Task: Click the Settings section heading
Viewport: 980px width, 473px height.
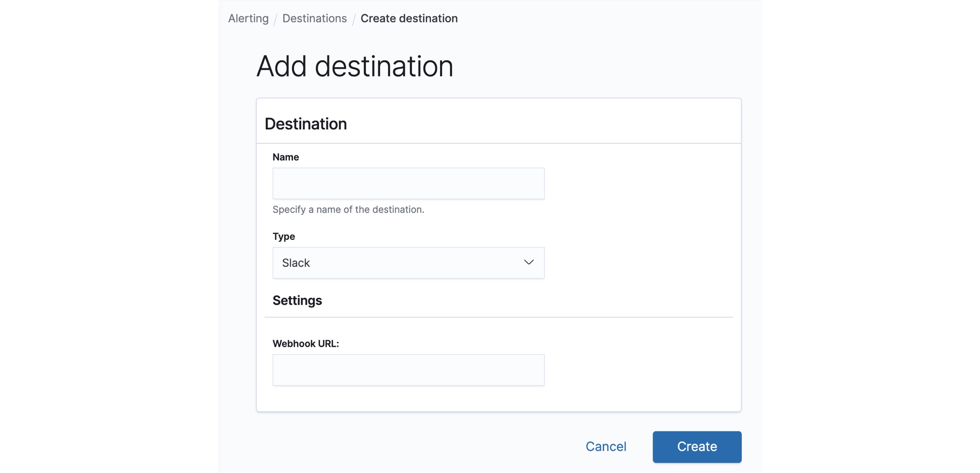Action: [x=297, y=301]
